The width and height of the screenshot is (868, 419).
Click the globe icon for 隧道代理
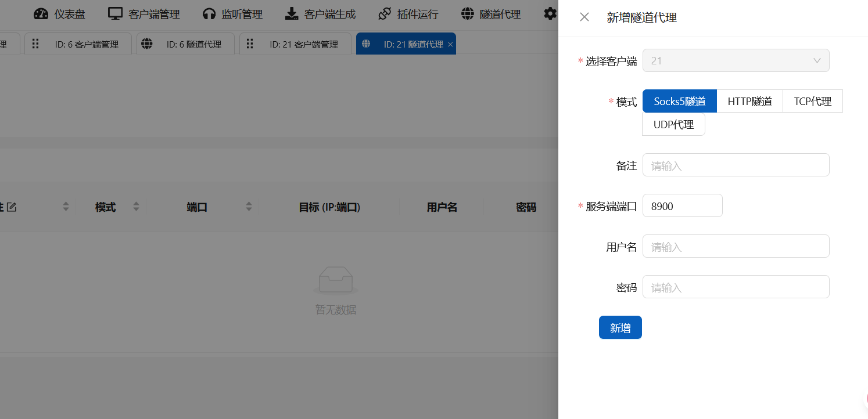pos(467,15)
